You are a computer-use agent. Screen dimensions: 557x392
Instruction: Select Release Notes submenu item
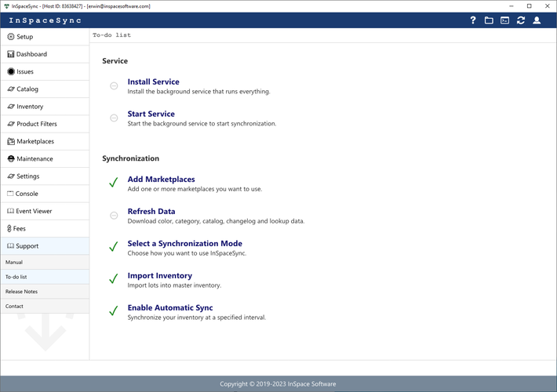22,292
